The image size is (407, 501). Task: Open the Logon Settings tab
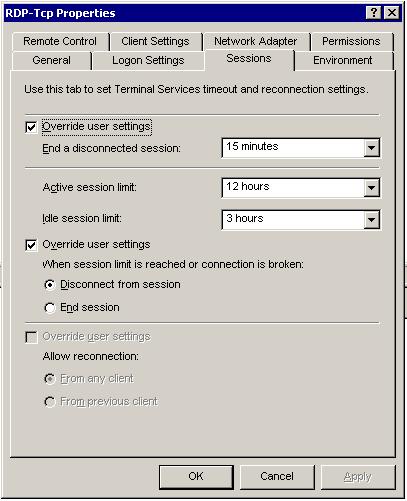[x=148, y=60]
